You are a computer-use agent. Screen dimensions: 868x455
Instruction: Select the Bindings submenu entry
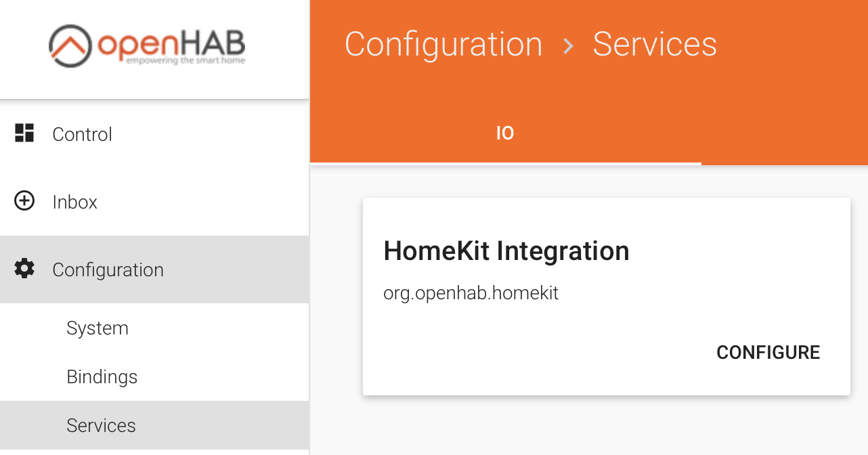pos(102,376)
